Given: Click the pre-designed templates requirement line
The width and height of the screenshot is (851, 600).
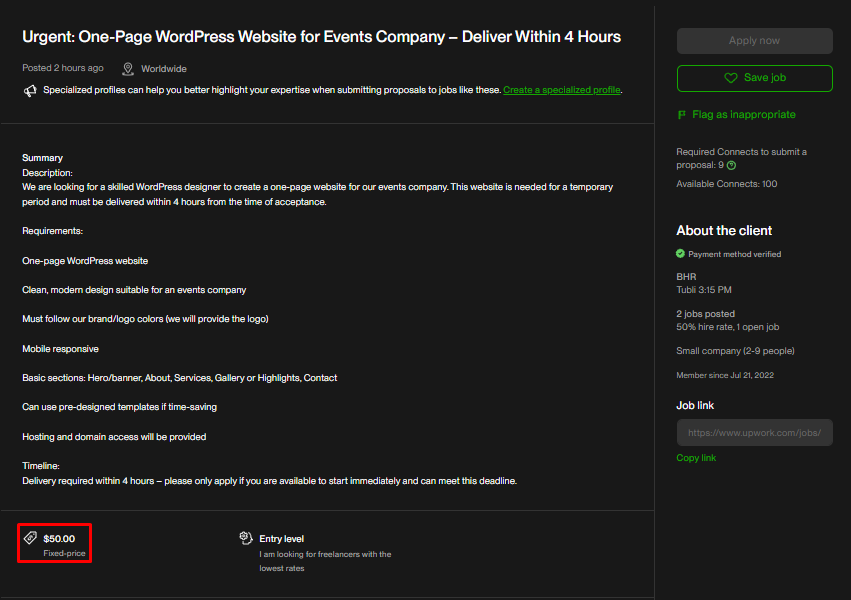Looking at the screenshot, I should coord(119,407).
